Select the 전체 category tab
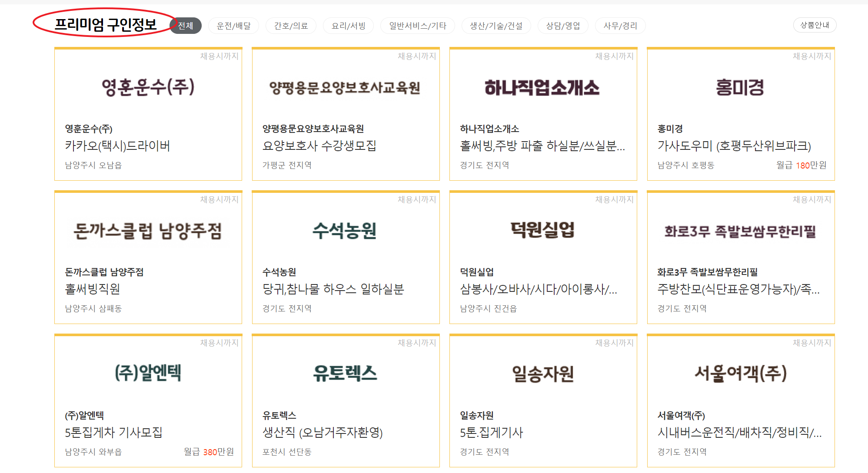The height and width of the screenshot is (473, 868). pos(186,26)
